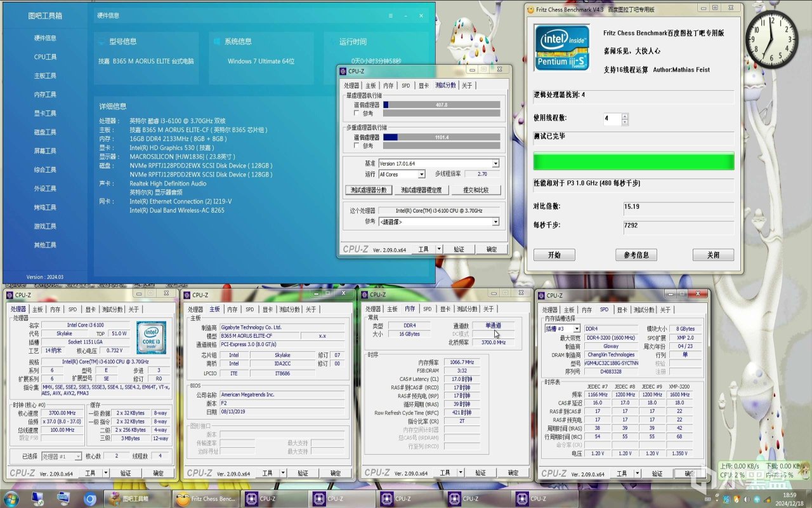Start the Fritz benchmark with 开始
The width and height of the screenshot is (812, 508).
point(554,255)
